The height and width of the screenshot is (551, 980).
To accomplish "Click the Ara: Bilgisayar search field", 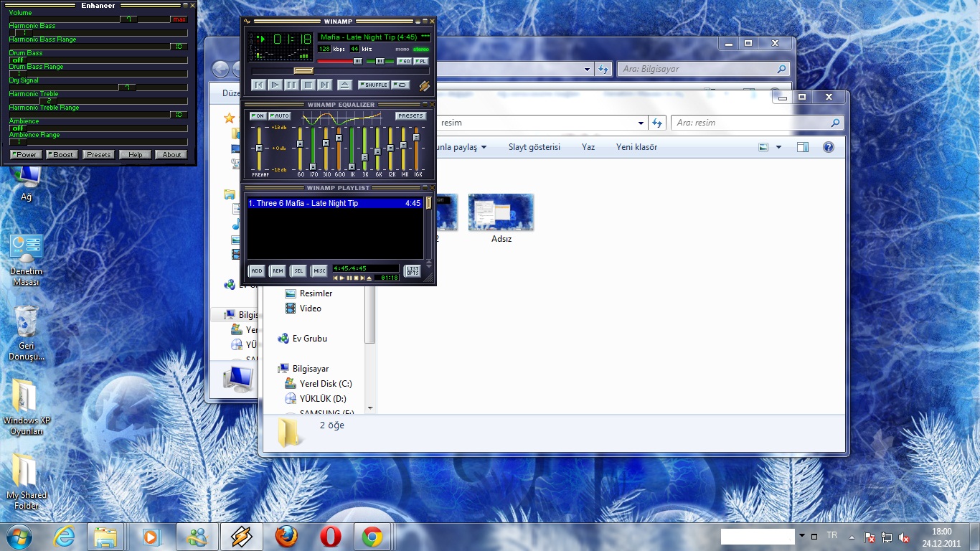I will click(704, 69).
